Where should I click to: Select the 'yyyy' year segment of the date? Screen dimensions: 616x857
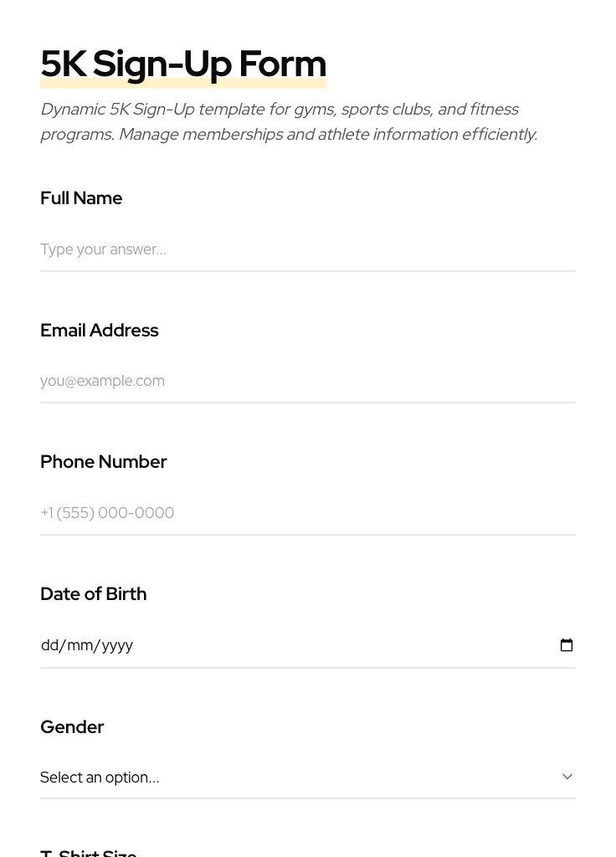click(118, 645)
